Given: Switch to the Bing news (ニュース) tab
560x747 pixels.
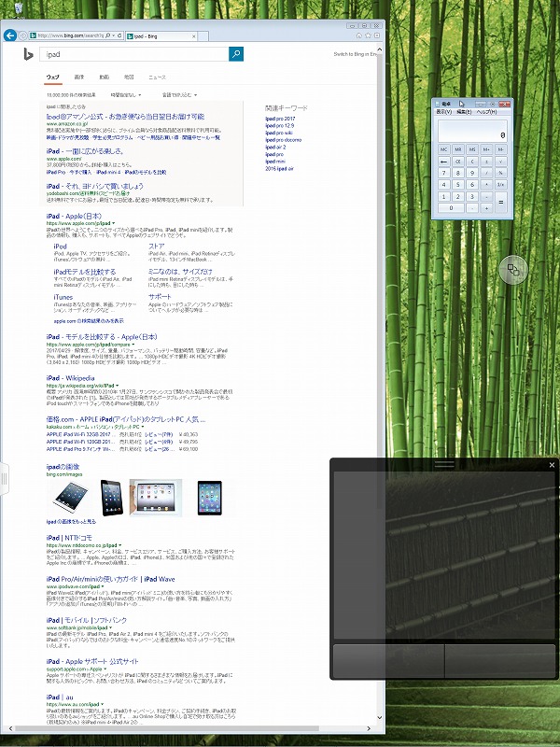Looking at the screenshot, I should point(157,78).
